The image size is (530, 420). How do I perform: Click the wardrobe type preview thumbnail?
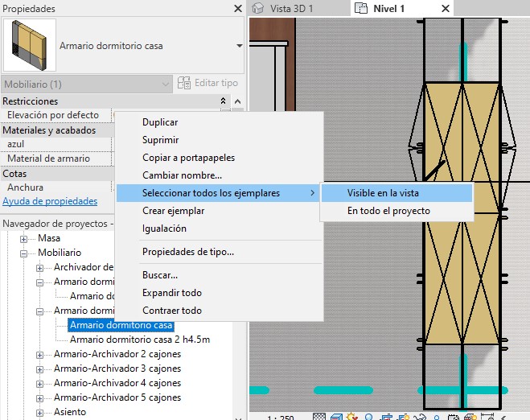[x=30, y=46]
